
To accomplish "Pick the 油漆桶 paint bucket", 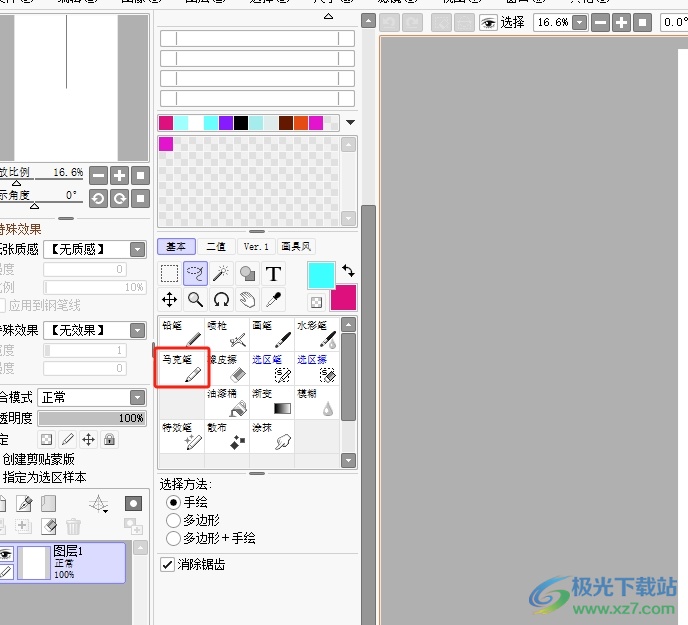I will pos(227,402).
